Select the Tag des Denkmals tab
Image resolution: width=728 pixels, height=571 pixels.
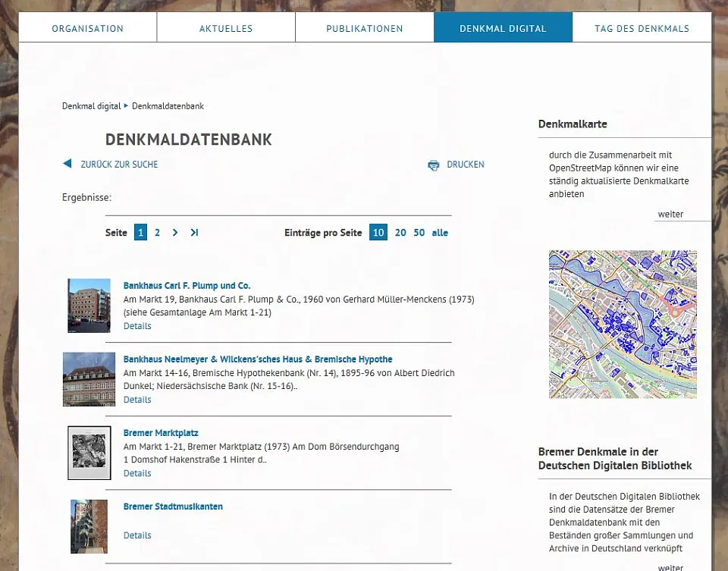(642, 29)
